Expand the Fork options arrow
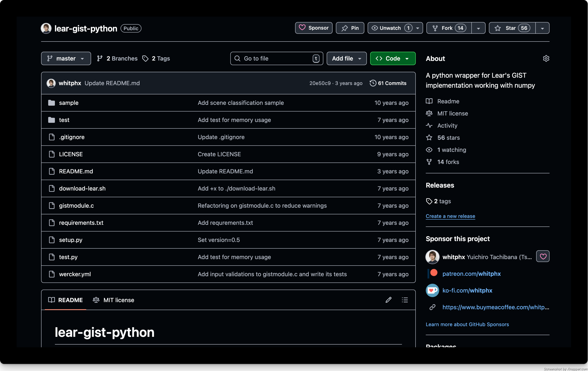This screenshot has height=371, width=588. pyautogui.click(x=478, y=28)
